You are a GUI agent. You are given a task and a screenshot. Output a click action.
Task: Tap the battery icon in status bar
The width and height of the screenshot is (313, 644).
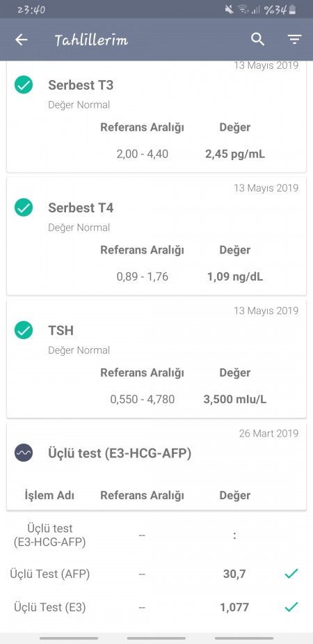pos(293,10)
